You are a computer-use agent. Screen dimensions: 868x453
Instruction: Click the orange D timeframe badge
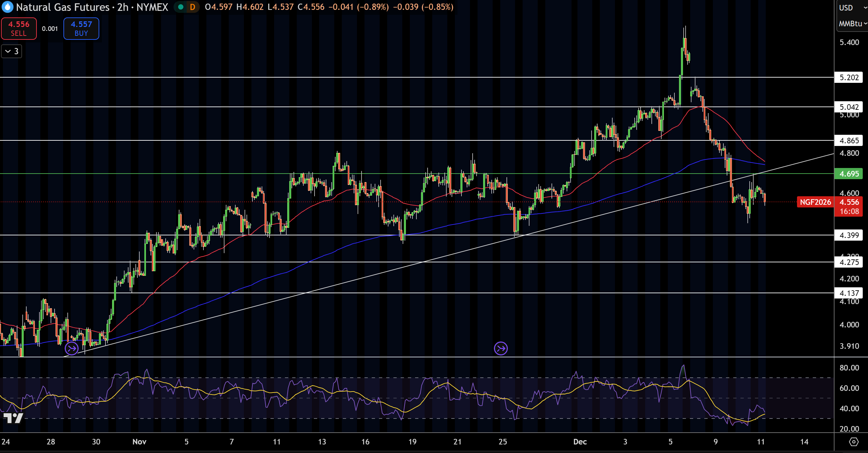coord(192,6)
